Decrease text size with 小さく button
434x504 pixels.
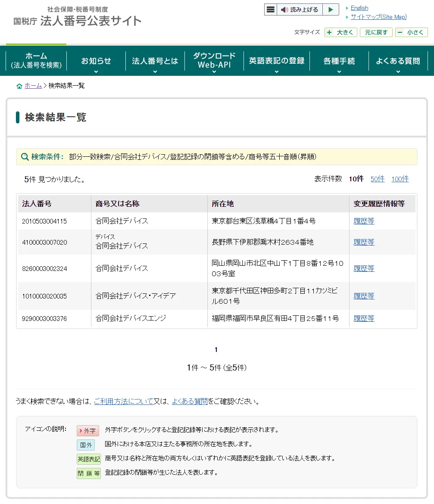411,32
